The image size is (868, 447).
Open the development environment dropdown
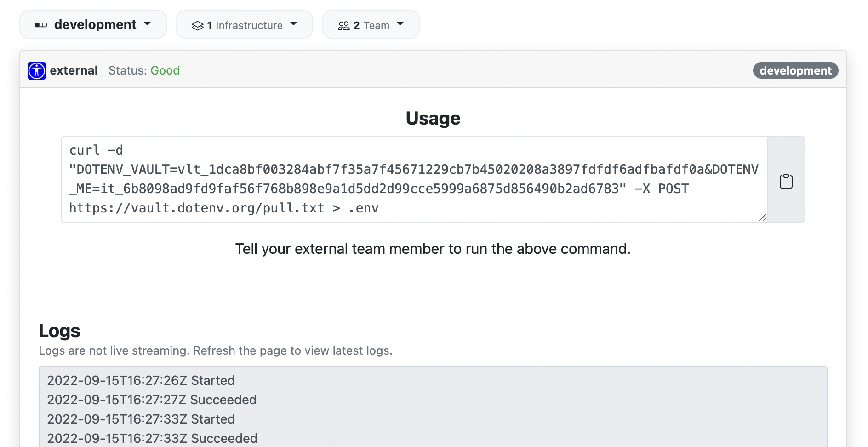click(93, 24)
